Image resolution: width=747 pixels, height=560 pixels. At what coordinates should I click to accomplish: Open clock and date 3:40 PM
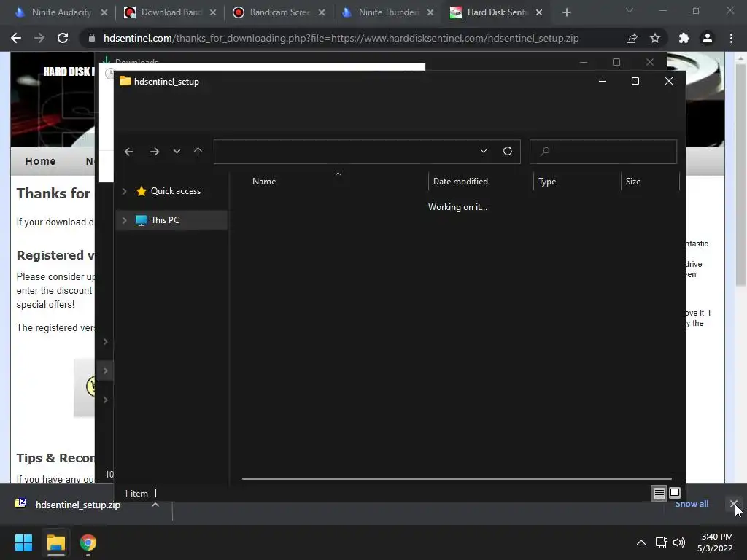pos(715,542)
